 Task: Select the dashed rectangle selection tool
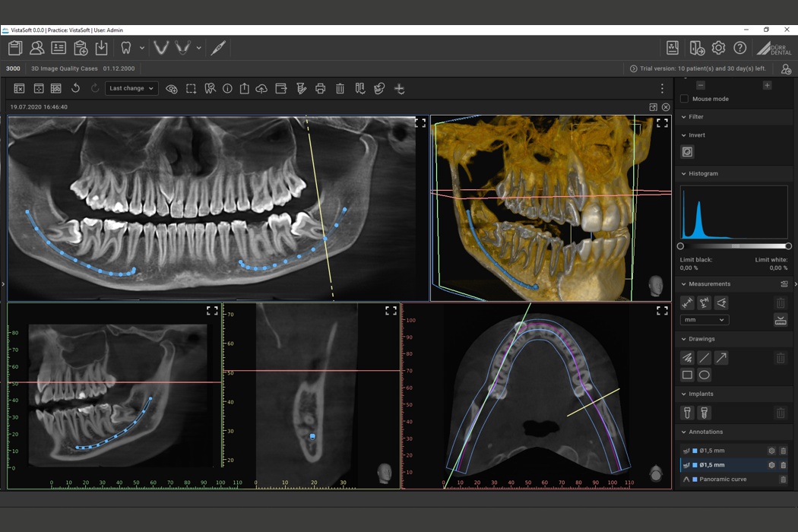tap(191, 89)
